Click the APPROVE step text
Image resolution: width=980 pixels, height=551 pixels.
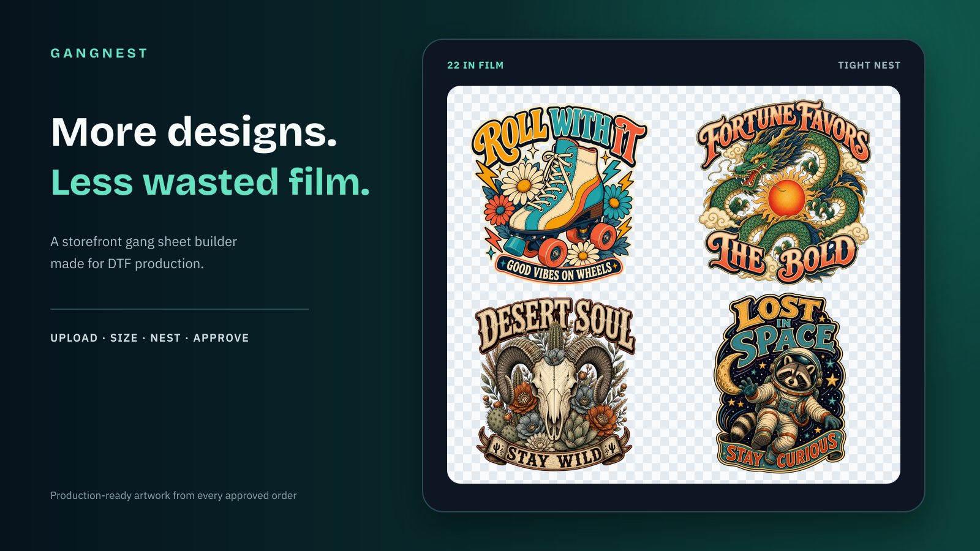point(221,338)
